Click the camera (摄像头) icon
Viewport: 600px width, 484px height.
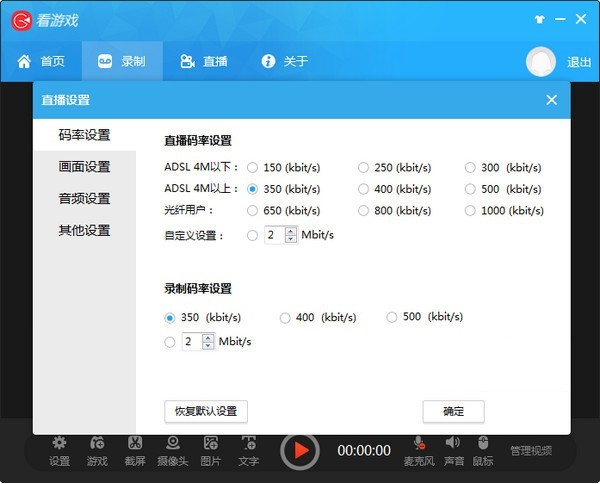click(x=173, y=443)
